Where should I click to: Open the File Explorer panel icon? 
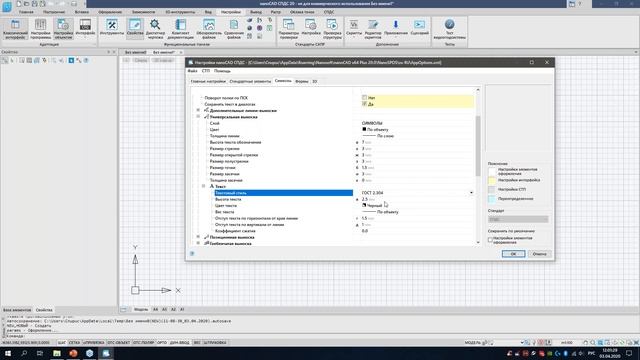(209, 29)
